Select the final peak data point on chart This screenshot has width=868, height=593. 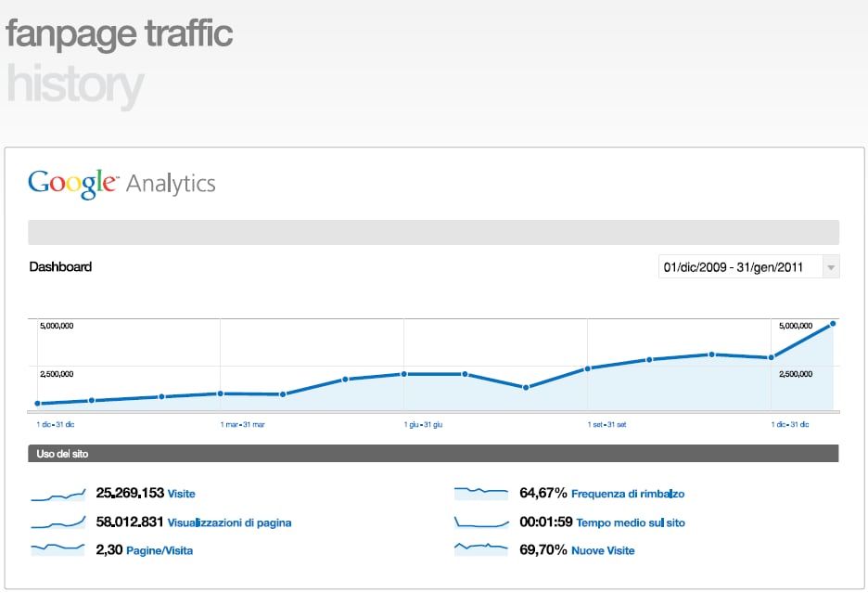pos(833,324)
